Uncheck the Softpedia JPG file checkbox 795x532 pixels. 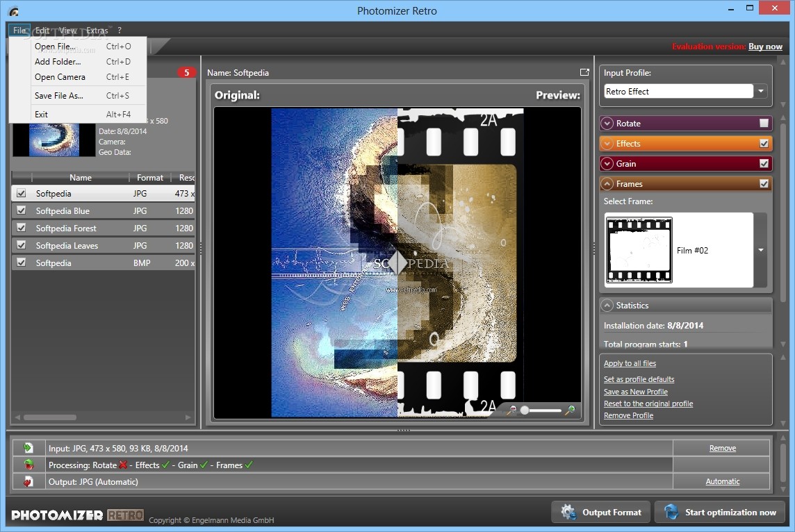[22, 193]
